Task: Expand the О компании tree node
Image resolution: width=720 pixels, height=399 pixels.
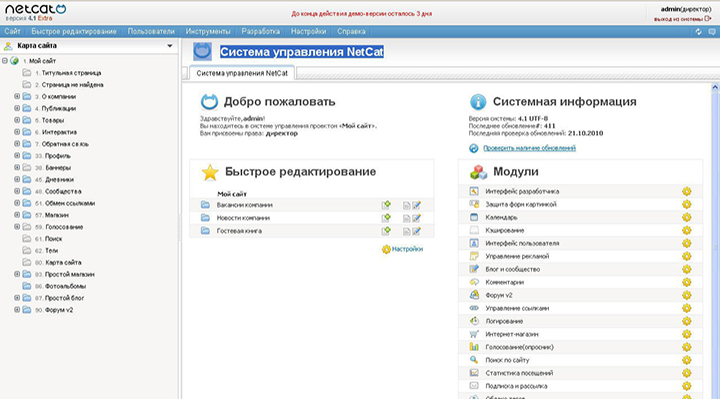Action: pyautogui.click(x=17, y=96)
